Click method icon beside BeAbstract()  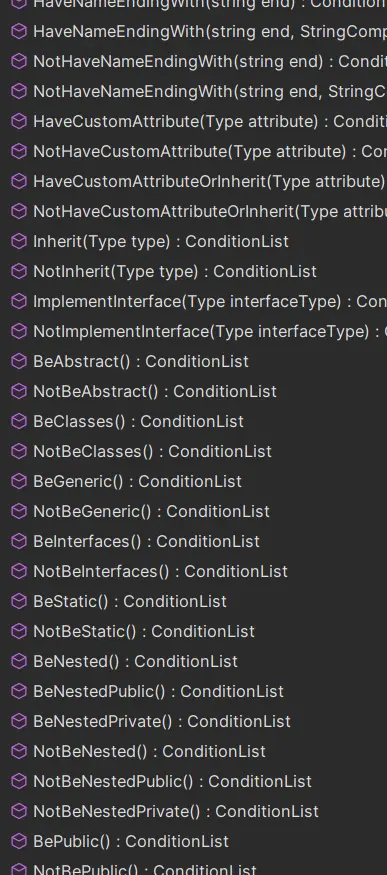coord(19,361)
